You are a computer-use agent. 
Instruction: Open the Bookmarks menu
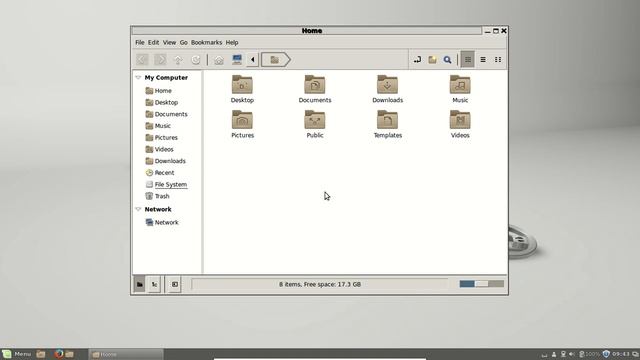[x=207, y=42]
